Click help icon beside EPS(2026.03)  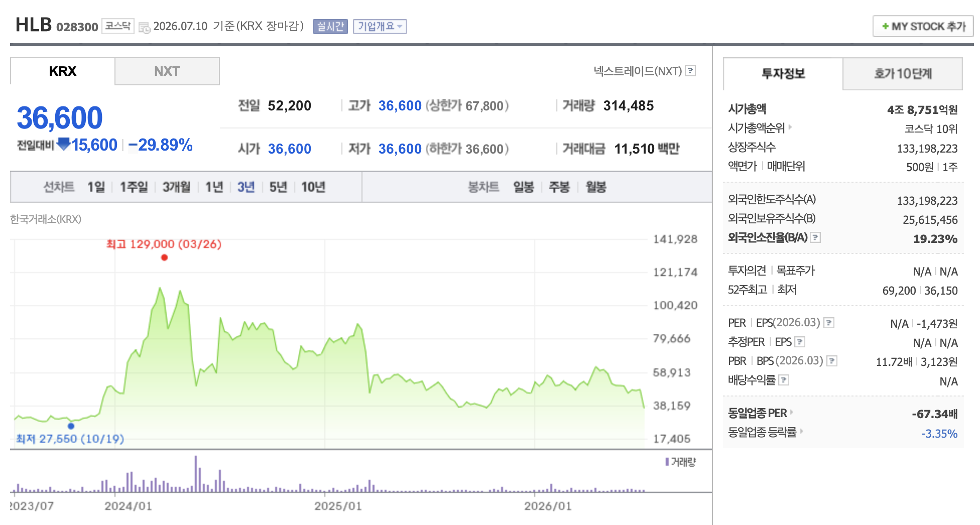(x=829, y=323)
